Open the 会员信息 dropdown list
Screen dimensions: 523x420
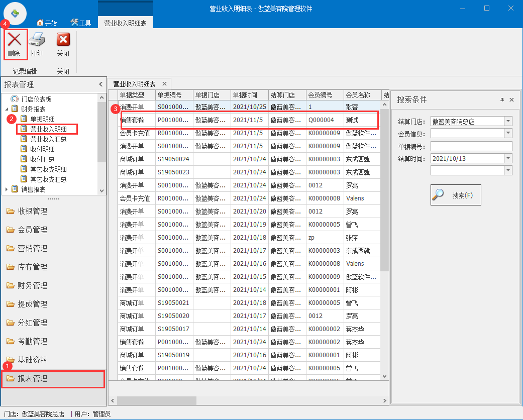(x=508, y=133)
